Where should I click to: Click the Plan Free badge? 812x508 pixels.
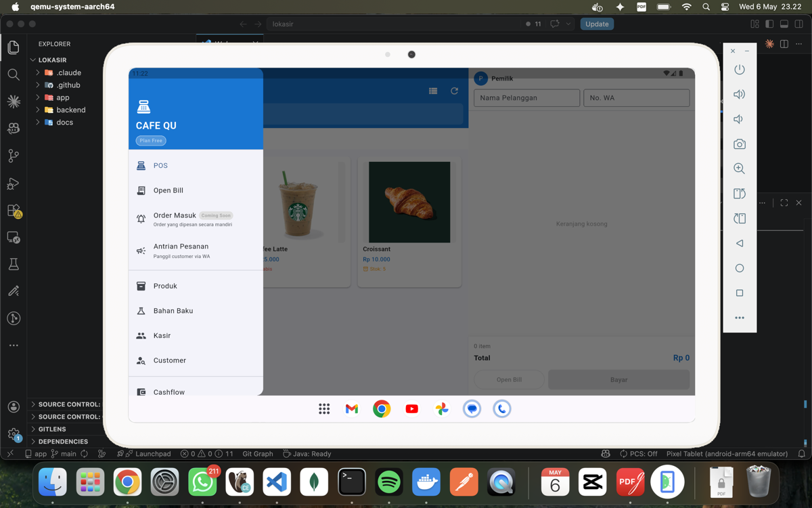(x=151, y=141)
